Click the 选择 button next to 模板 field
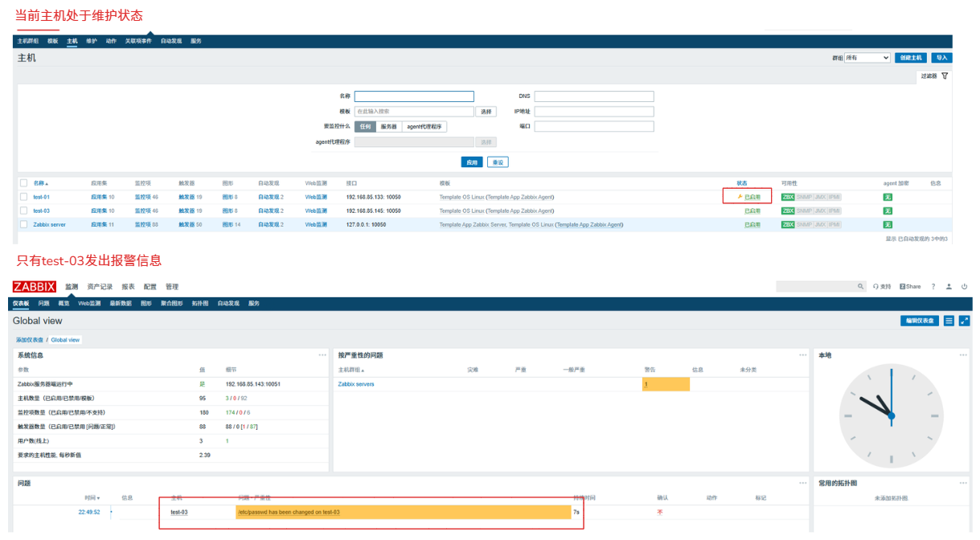Image resolution: width=980 pixels, height=540 pixels. tap(486, 112)
